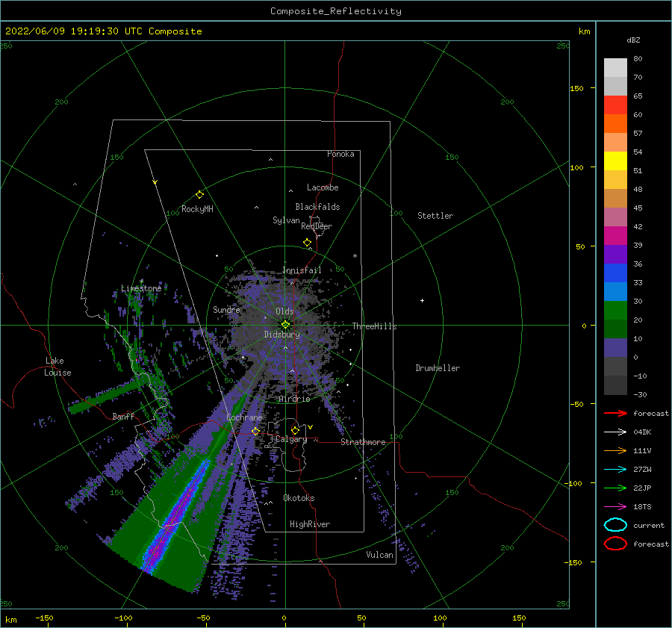Viewport: 672px width, 628px height.
Task: Click the orange 111V arrow legend icon
Action: pyautogui.click(x=615, y=450)
